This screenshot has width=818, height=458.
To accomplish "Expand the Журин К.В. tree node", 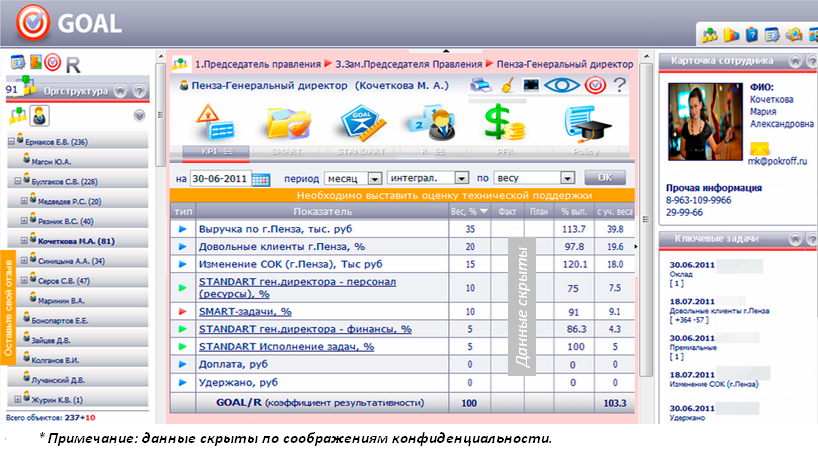I will coord(18,400).
